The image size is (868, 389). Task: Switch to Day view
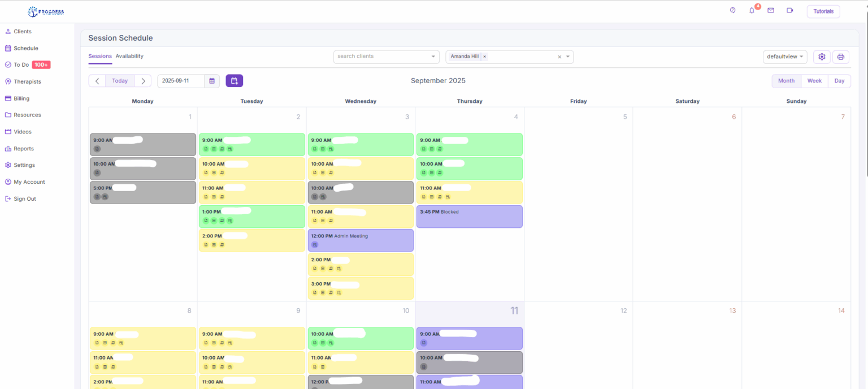[839, 81]
